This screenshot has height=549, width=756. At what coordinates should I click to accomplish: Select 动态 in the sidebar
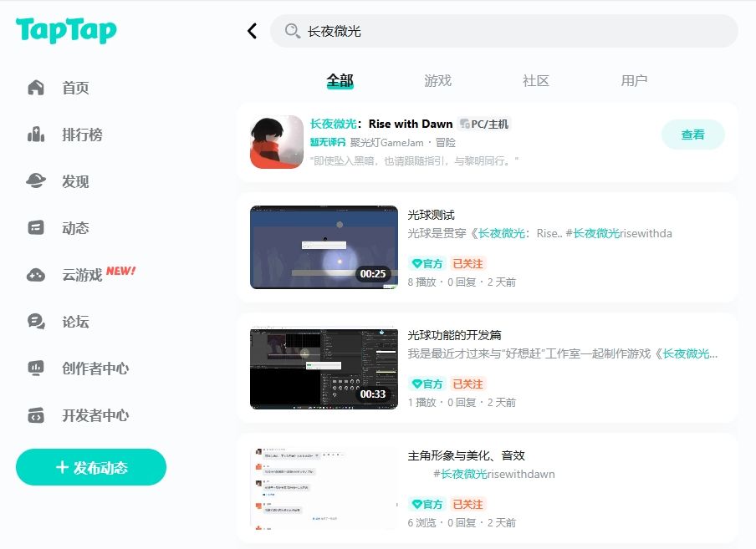(75, 228)
